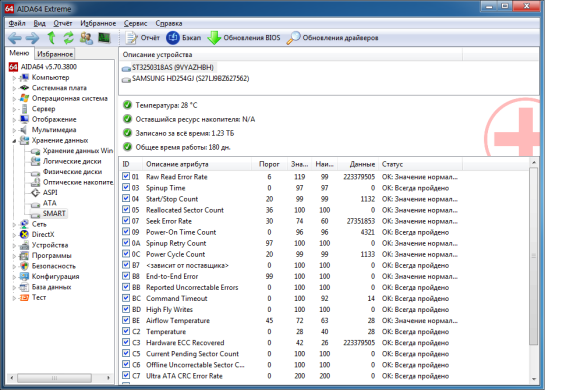The height and width of the screenshot is (390, 587).
Task: Switch to the Меню tab
Action: [x=19, y=53]
